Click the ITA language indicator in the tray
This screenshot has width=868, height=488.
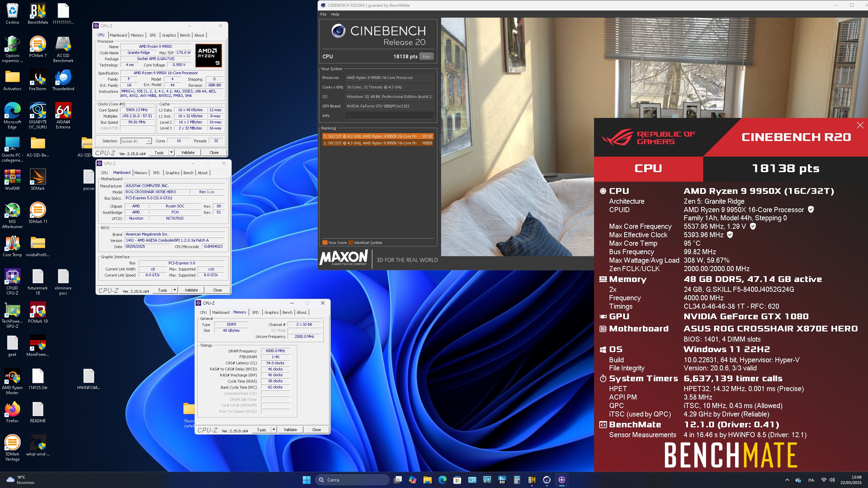(811, 480)
